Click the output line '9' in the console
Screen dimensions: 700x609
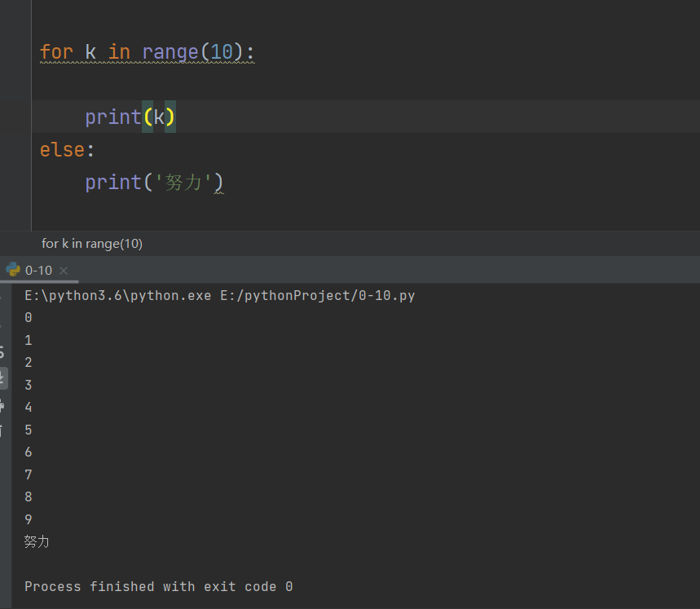click(29, 519)
